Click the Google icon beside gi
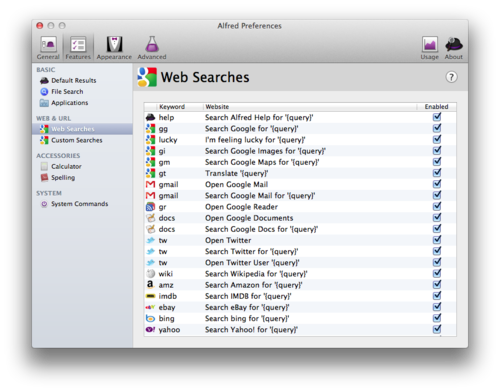 point(150,151)
